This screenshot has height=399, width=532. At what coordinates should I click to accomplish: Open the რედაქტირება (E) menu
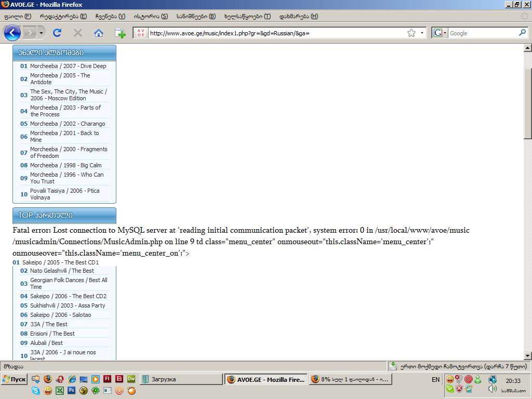pos(63,16)
